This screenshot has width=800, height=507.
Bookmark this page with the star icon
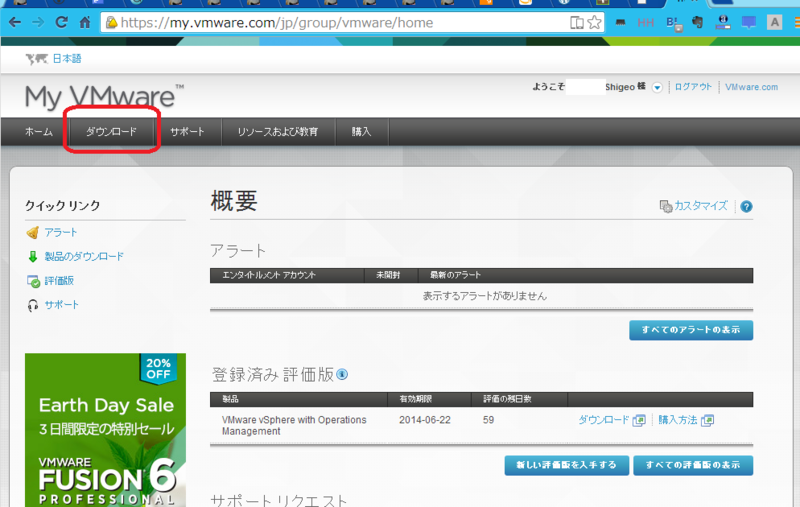[594, 22]
